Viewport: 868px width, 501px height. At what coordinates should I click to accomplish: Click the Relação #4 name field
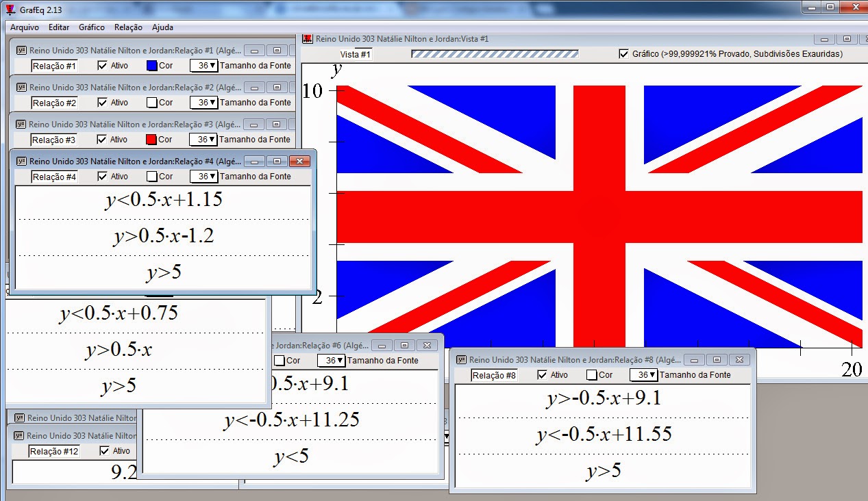[x=54, y=177]
